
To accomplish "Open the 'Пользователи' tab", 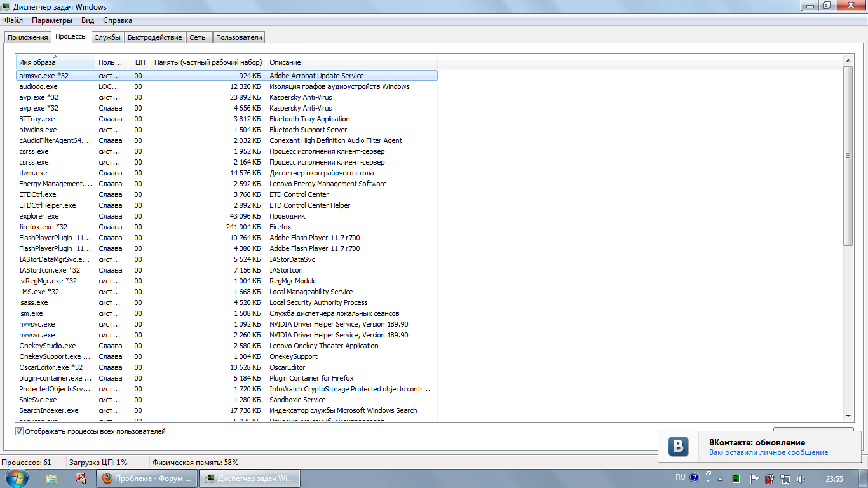I will coord(239,37).
